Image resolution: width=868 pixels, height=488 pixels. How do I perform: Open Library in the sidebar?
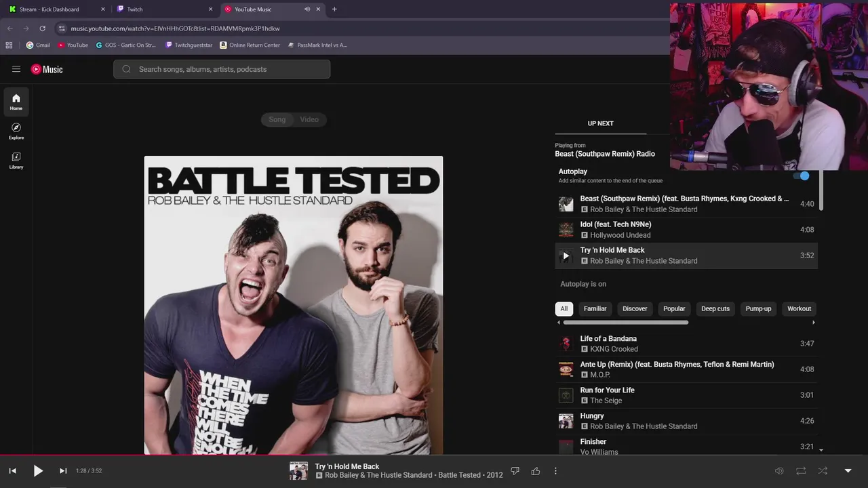point(16,160)
